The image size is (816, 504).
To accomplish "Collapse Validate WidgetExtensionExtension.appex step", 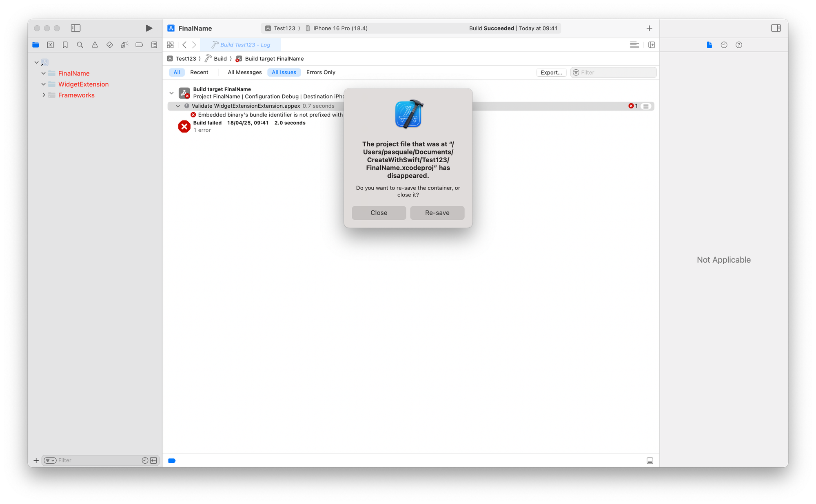I will [178, 106].
